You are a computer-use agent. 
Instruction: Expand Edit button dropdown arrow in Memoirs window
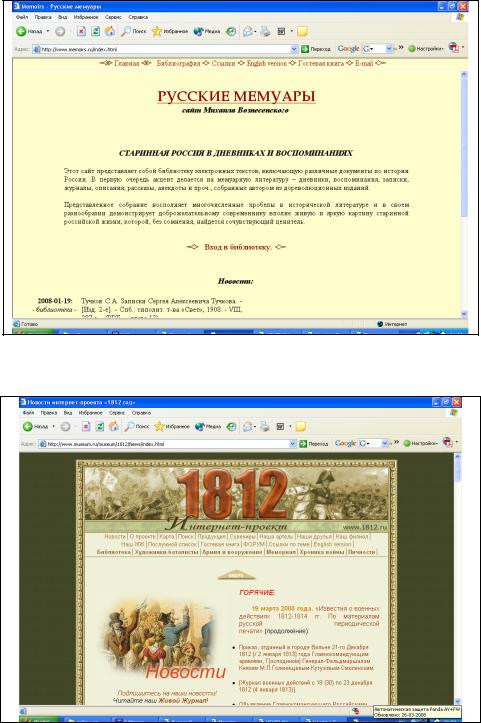coord(291,31)
